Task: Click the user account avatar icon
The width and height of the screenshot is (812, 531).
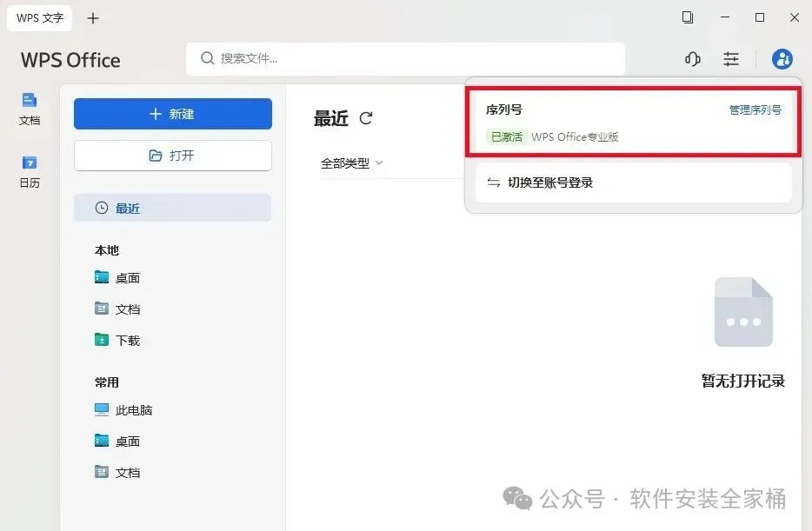Action: pyautogui.click(x=782, y=59)
